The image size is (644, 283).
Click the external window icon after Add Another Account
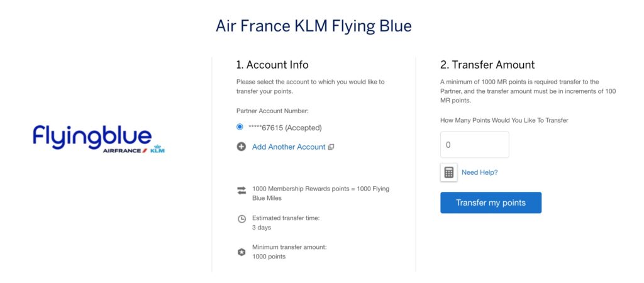coord(331,147)
